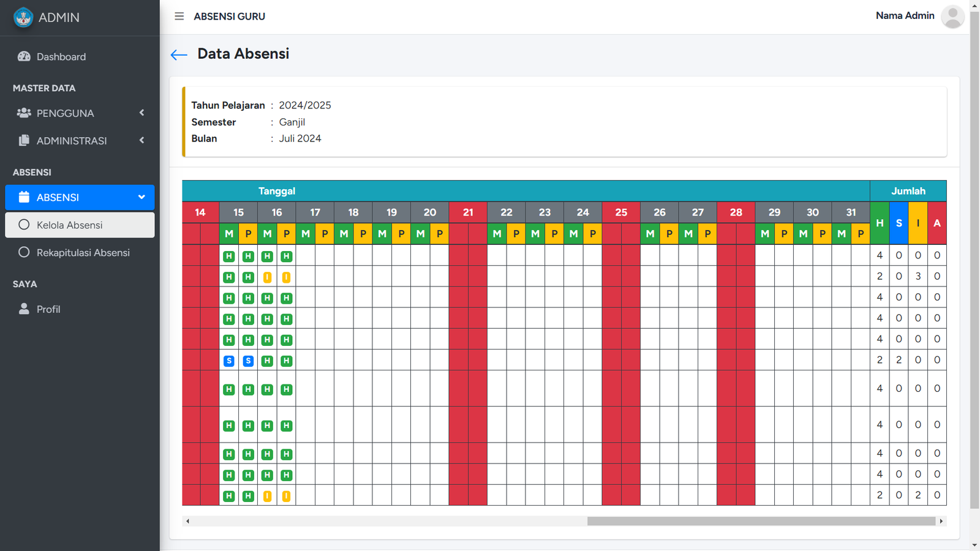
Task: Expand the ADMINISTRASI submenu chevron
Action: click(141, 140)
